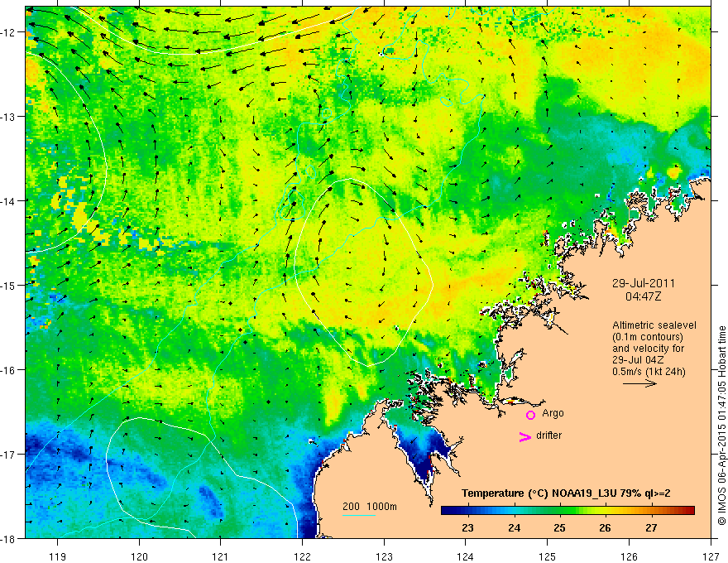
Task: Click the '29-Jul 04Z' legend line
Action: [x=638, y=360]
